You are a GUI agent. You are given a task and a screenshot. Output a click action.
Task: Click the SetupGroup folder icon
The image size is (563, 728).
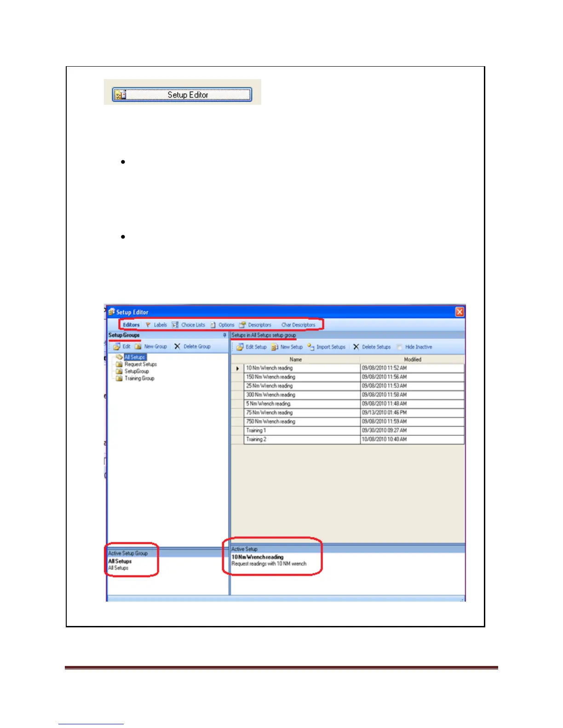(119, 371)
